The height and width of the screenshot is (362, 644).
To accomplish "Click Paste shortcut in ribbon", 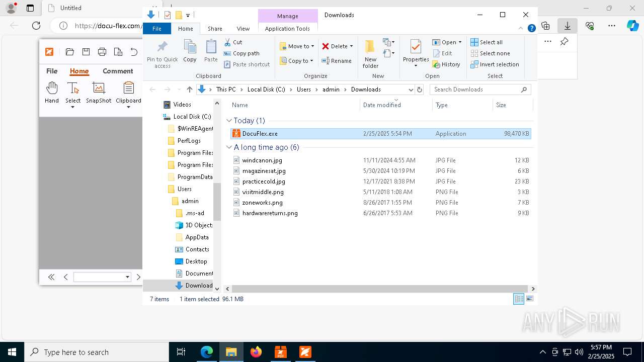I will click(247, 64).
